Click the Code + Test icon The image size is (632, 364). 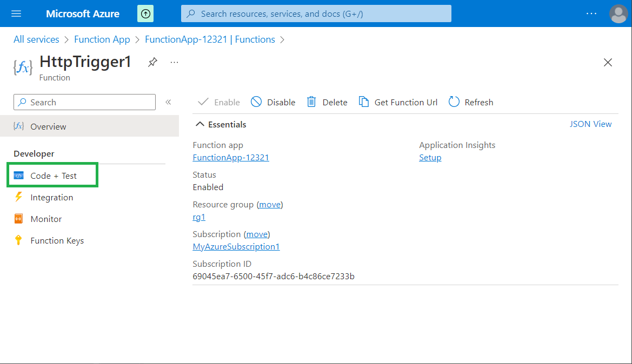[x=18, y=176]
